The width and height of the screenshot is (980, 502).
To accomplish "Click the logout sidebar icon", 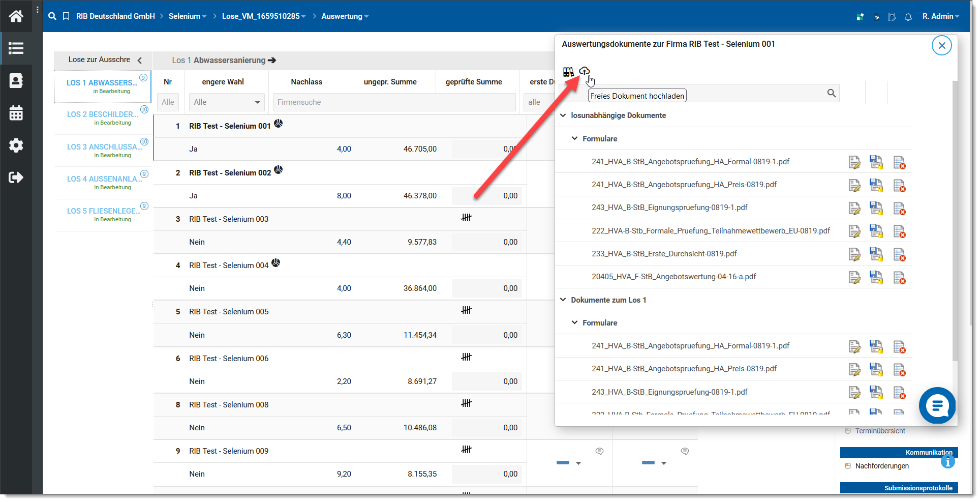I will (x=16, y=178).
